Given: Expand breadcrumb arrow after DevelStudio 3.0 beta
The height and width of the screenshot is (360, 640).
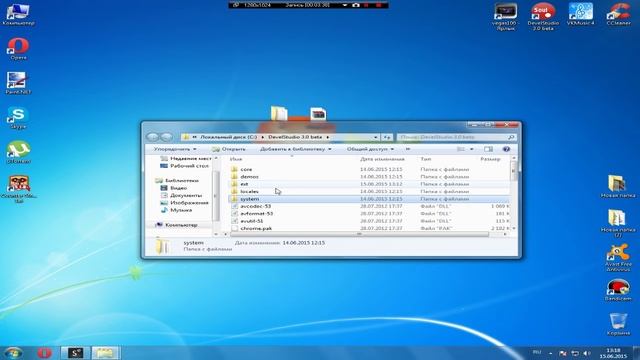Looking at the screenshot, I should tap(327, 137).
